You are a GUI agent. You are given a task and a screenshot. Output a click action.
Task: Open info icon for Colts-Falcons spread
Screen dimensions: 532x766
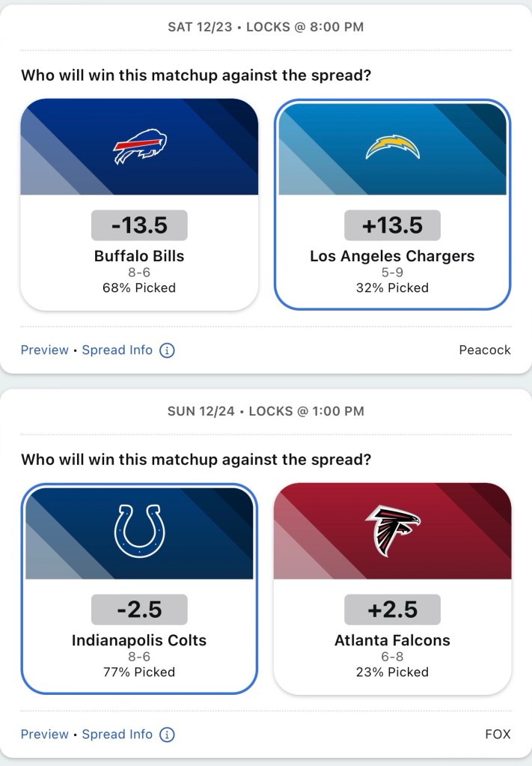click(168, 735)
